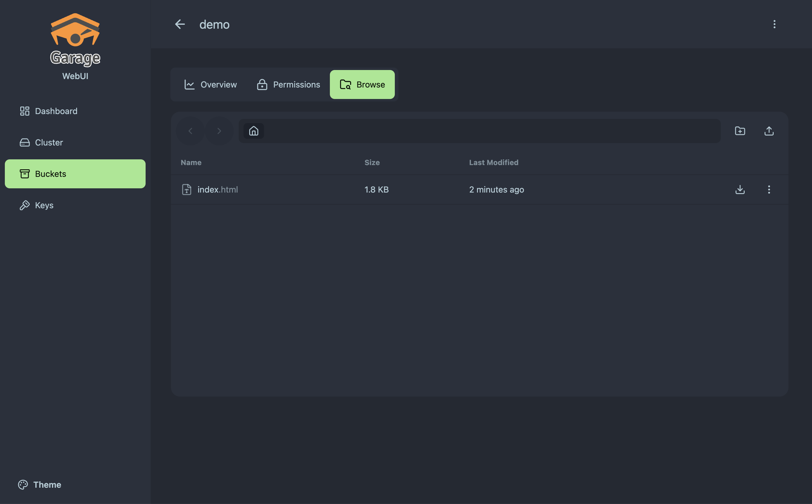Click the upload file icon
812x504 pixels.
(x=768, y=131)
